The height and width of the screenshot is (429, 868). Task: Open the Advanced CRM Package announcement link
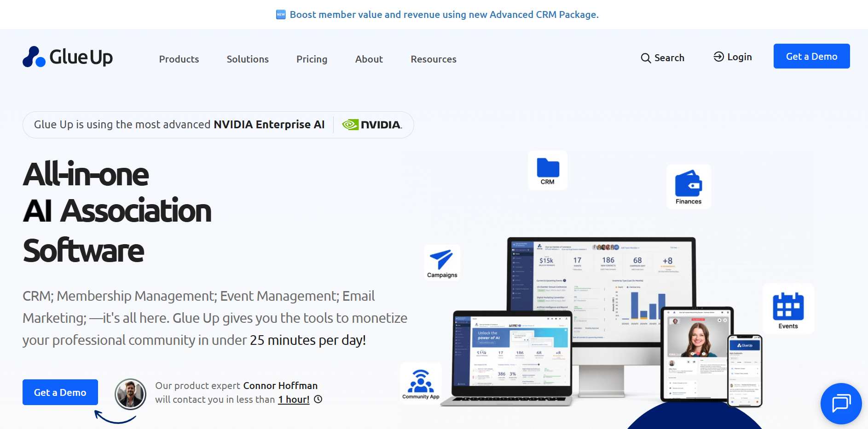coord(444,15)
